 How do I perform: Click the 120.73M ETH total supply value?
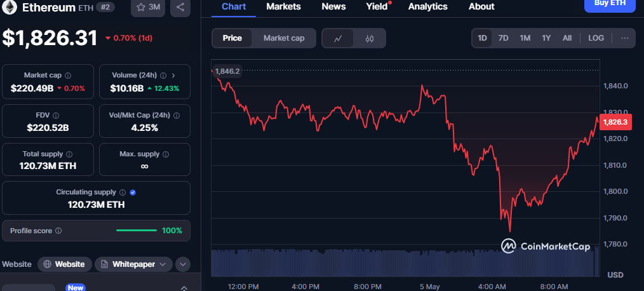coord(48,166)
